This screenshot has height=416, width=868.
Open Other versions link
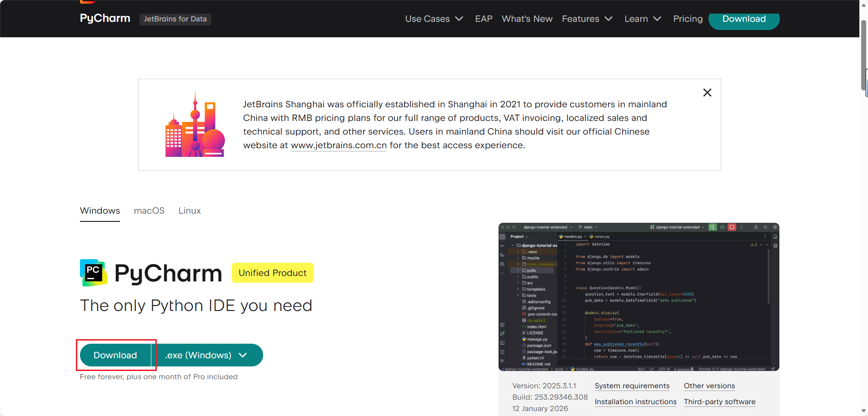tap(709, 386)
